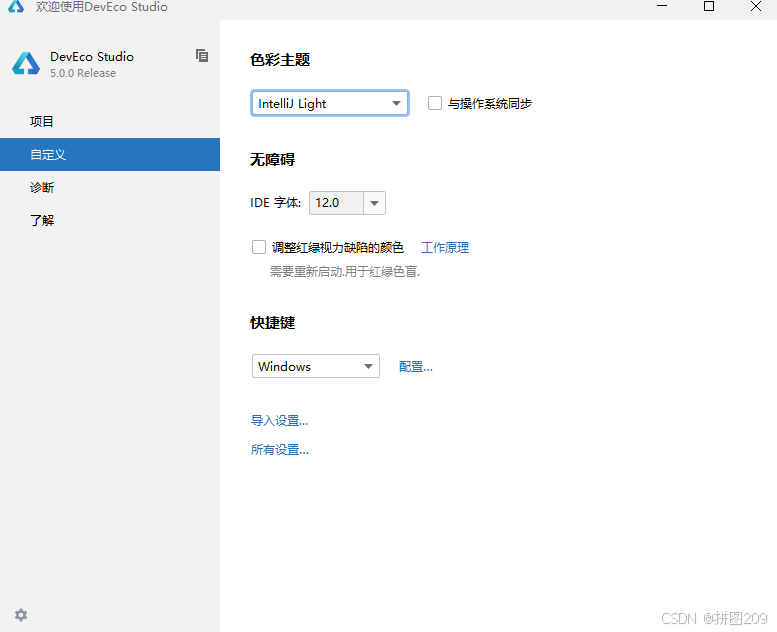The image size is (777, 632).
Task: Enable sync theme with operating system
Action: [435, 103]
